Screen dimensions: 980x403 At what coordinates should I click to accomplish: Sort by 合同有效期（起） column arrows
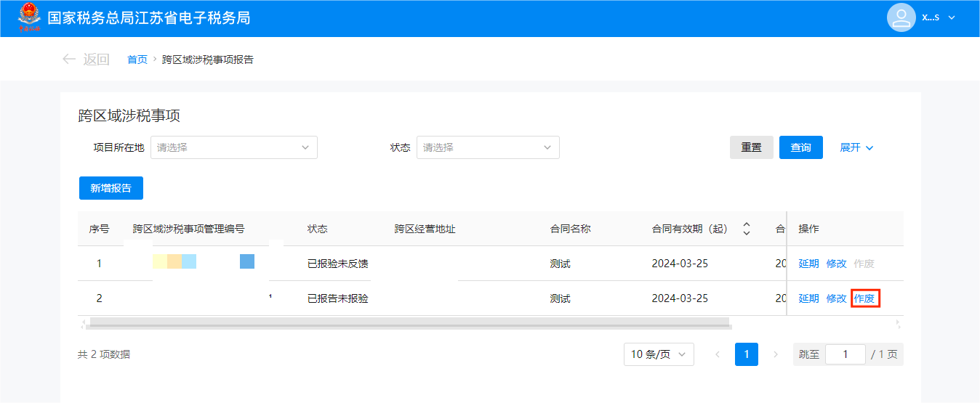(x=746, y=229)
